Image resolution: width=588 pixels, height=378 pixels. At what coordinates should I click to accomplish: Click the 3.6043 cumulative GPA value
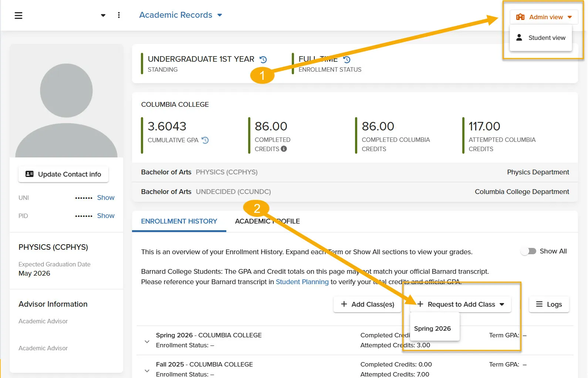pyautogui.click(x=167, y=126)
